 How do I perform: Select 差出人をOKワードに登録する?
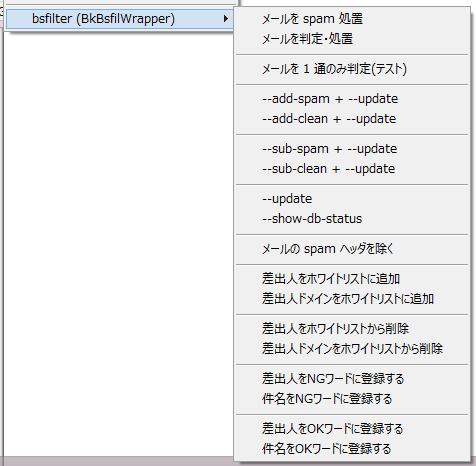(352, 429)
